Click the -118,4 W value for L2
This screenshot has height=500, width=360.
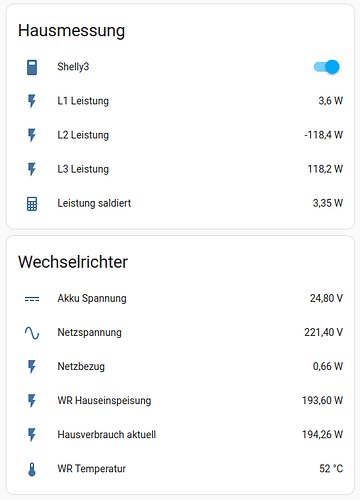(323, 135)
